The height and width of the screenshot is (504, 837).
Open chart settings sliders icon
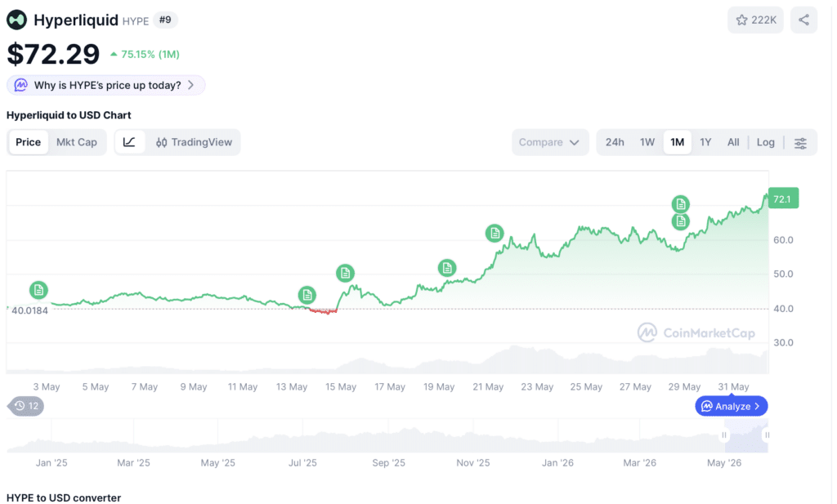pyautogui.click(x=800, y=143)
